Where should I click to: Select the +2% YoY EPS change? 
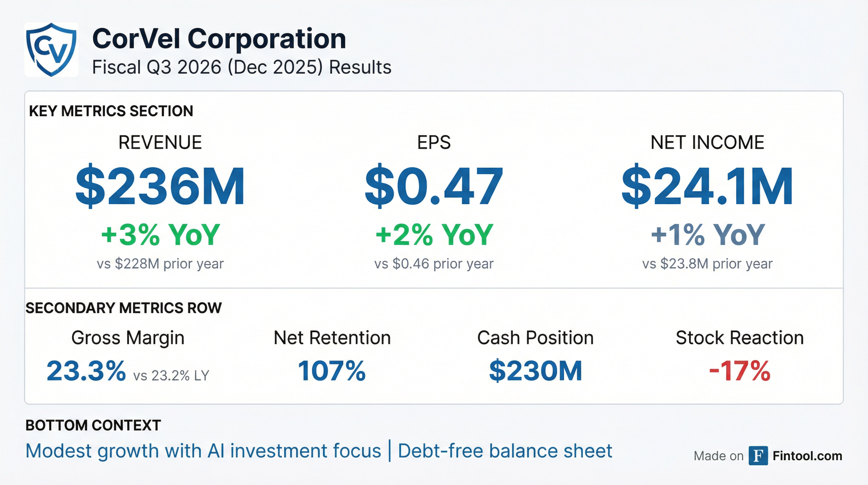[434, 235]
